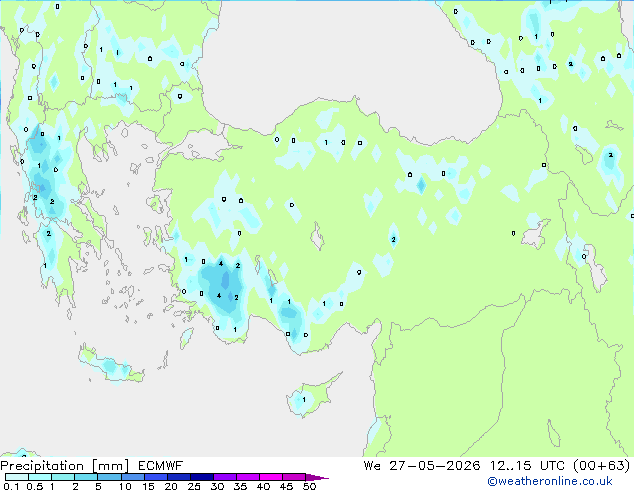Click the 'We 27-05-2026' date text

coord(422,466)
